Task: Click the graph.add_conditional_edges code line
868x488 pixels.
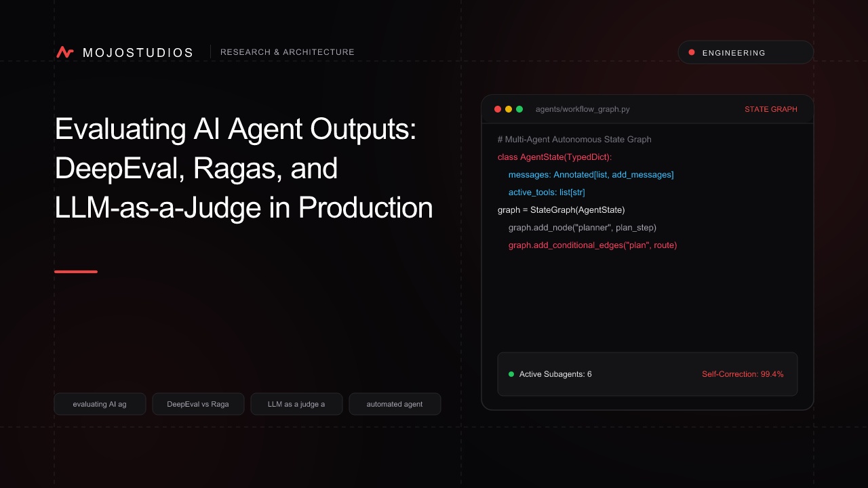Action: click(593, 245)
